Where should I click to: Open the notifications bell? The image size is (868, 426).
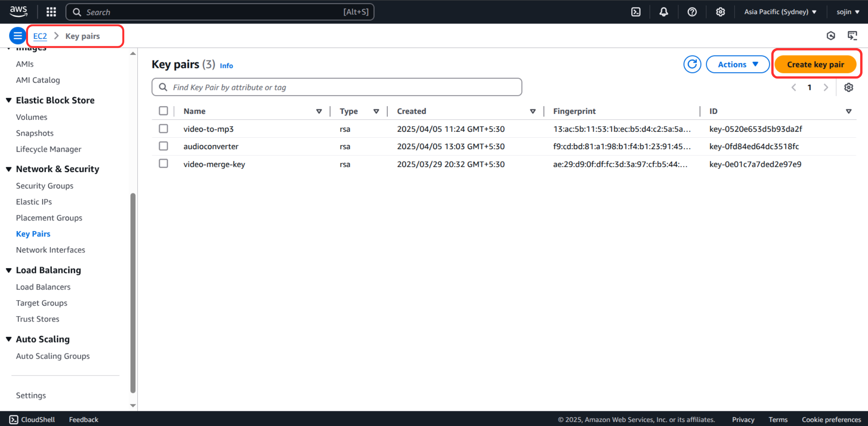[x=664, y=12]
